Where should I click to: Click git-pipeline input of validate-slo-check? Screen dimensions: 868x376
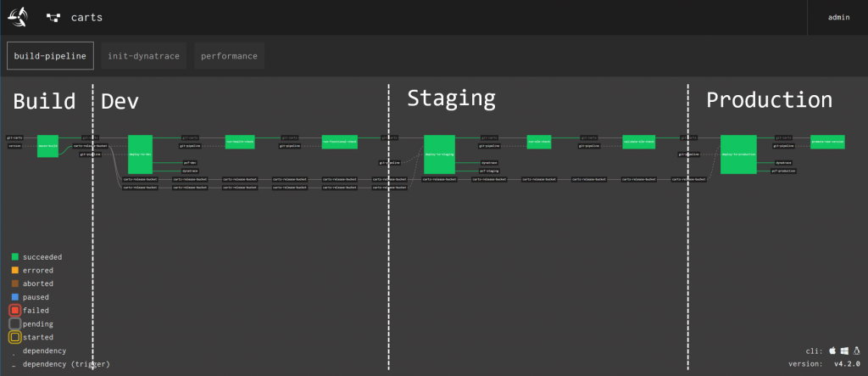click(x=589, y=146)
